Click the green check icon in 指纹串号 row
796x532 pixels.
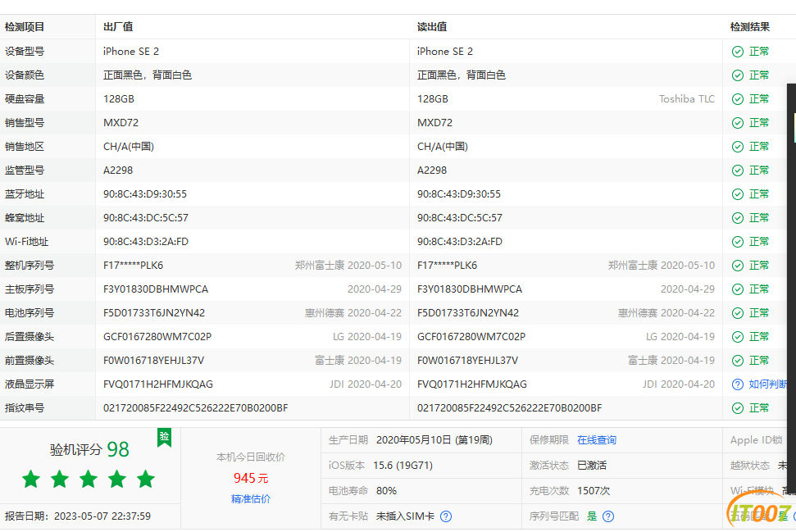738,408
